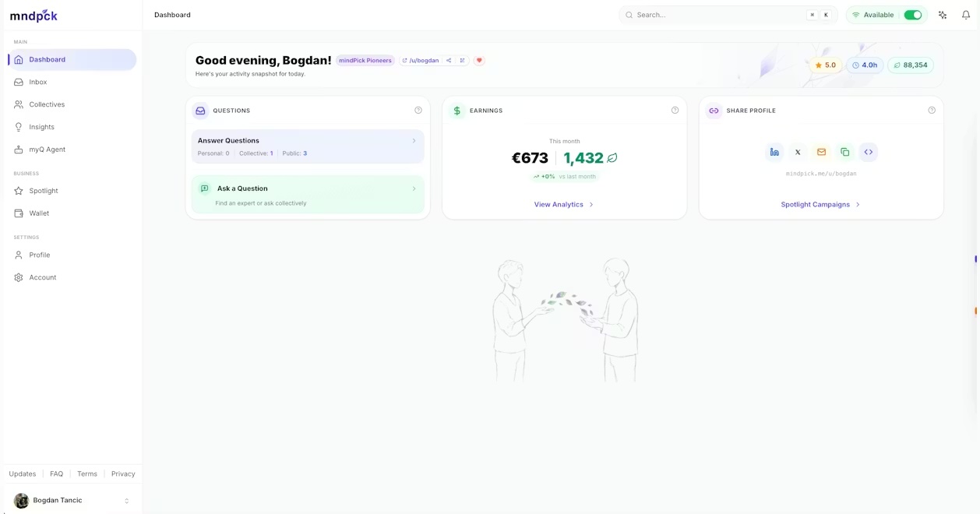
Task: Expand the Answer Questions chevron
Action: click(414, 141)
